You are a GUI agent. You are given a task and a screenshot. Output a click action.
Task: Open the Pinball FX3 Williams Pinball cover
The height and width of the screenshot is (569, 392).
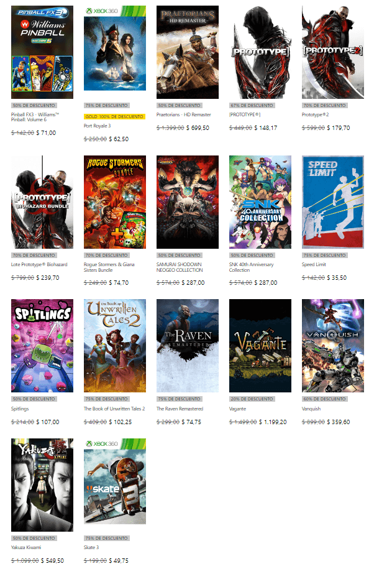pyautogui.click(x=42, y=52)
